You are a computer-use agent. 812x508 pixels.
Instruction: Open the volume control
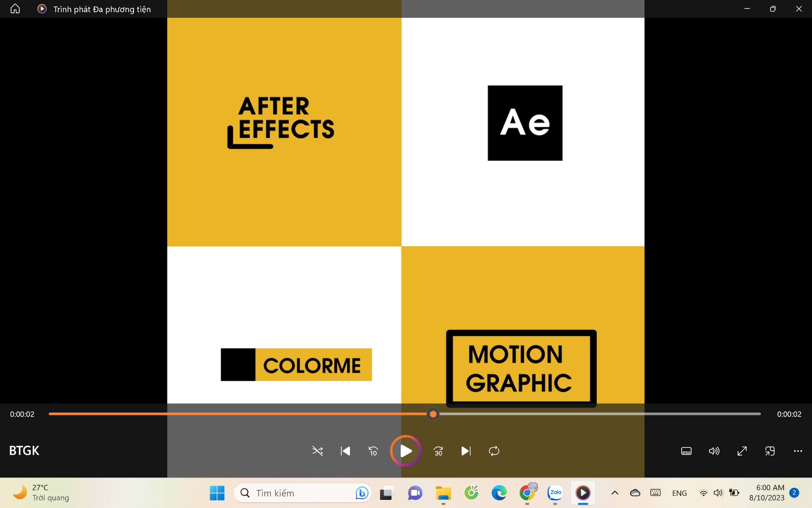pos(714,451)
